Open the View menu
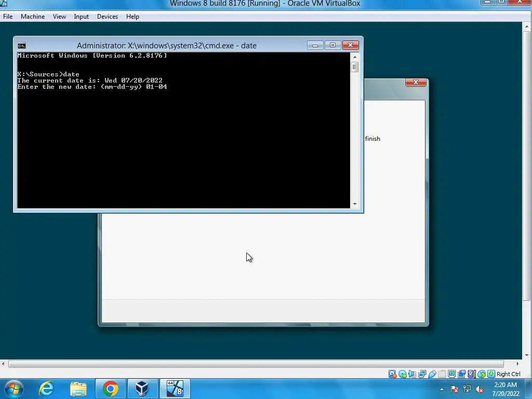This screenshot has height=399, width=532. tap(59, 16)
